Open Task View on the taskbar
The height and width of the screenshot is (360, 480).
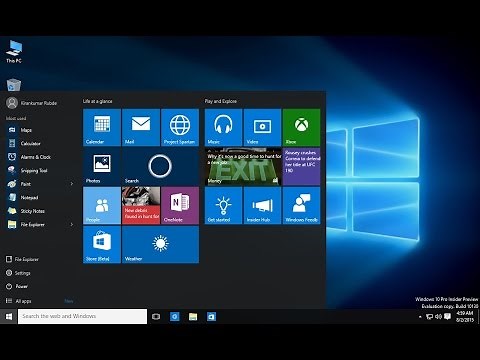156,316
